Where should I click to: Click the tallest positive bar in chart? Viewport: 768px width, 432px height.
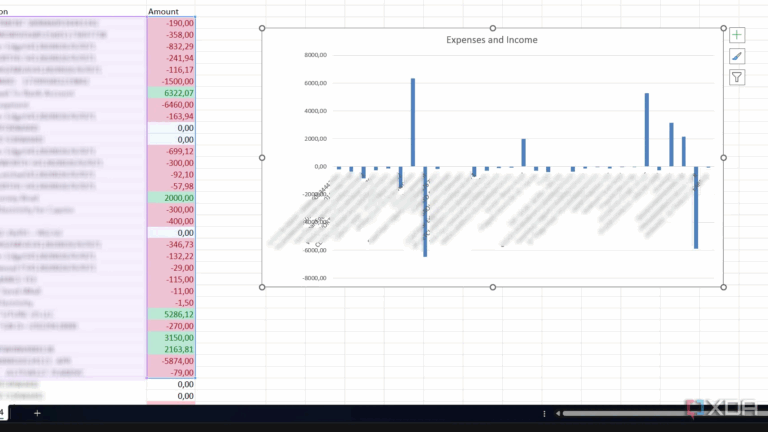pyautogui.click(x=413, y=122)
